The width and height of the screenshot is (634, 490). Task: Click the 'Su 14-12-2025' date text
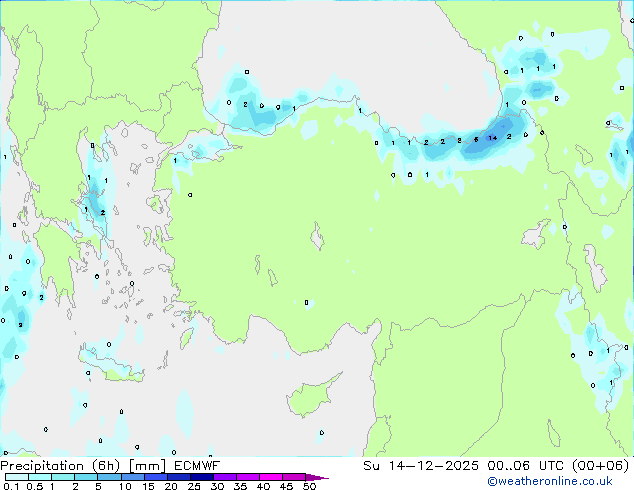click(x=421, y=466)
